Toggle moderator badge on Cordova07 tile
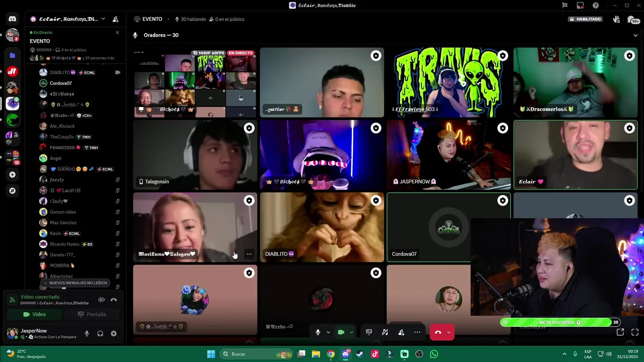Screen dimensions: 644x362 pos(503,201)
